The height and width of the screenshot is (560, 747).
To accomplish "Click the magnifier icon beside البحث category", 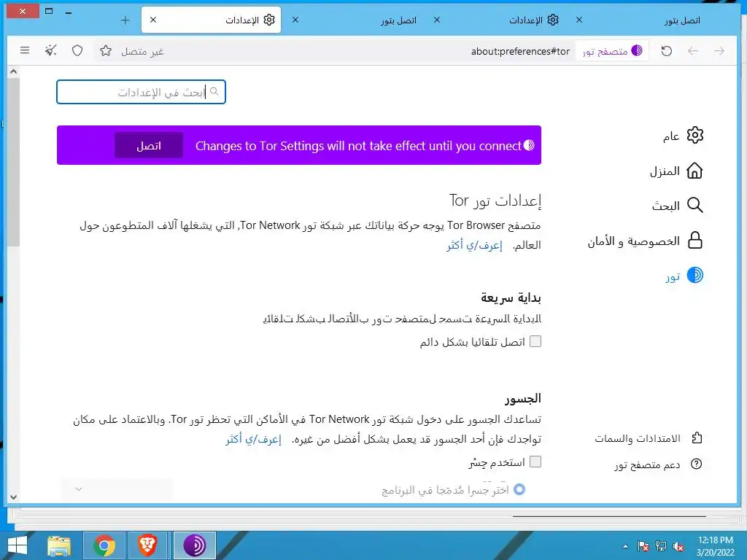I will 695,205.
